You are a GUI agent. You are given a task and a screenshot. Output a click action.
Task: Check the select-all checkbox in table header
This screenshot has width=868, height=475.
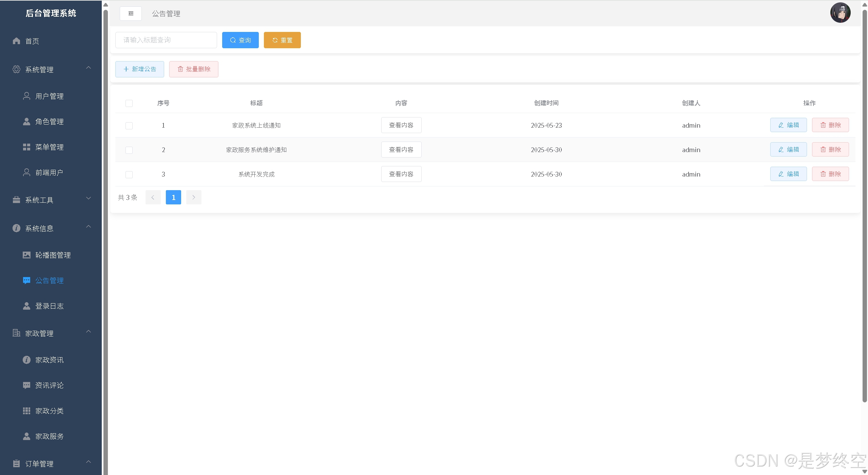[x=129, y=103]
